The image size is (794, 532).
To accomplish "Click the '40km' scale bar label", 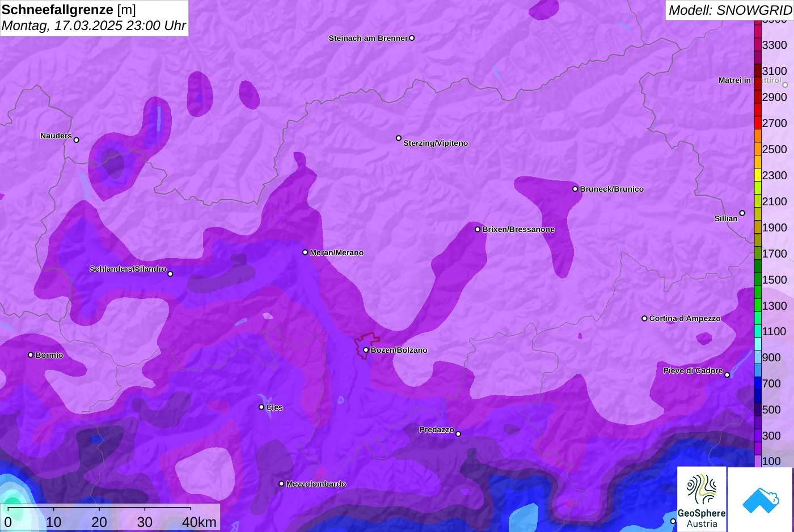I will (x=199, y=522).
